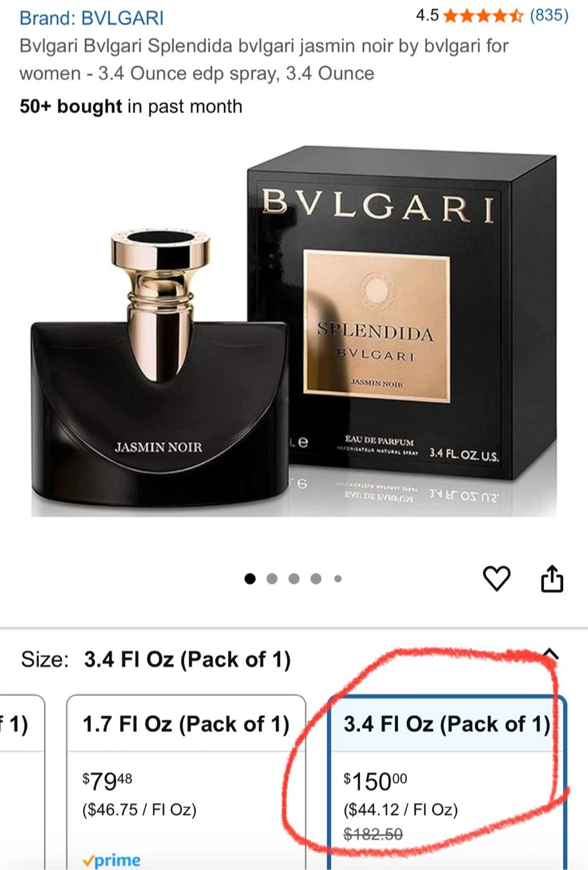588x870 pixels.
Task: Open the Brand: BVLGARI store link
Action: (91, 18)
